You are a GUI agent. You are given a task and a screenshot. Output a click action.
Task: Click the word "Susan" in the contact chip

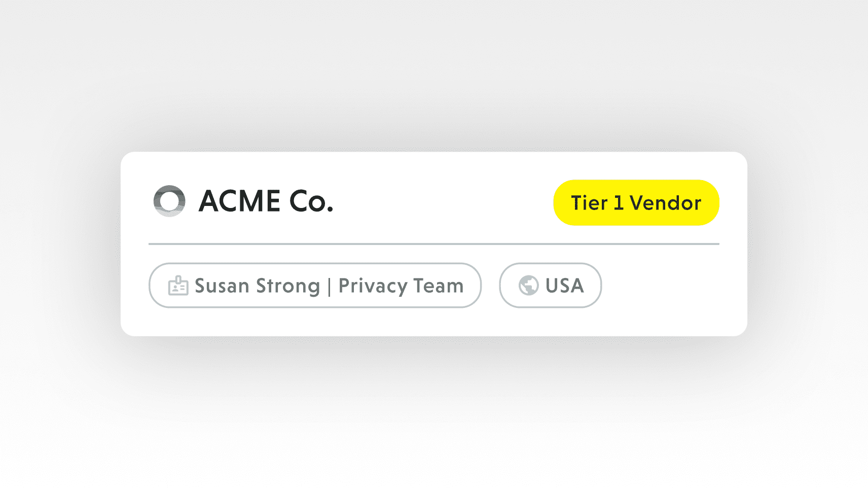(x=222, y=286)
